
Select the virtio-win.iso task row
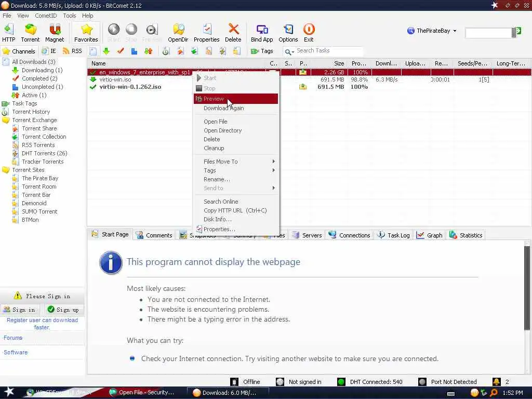(309, 79)
